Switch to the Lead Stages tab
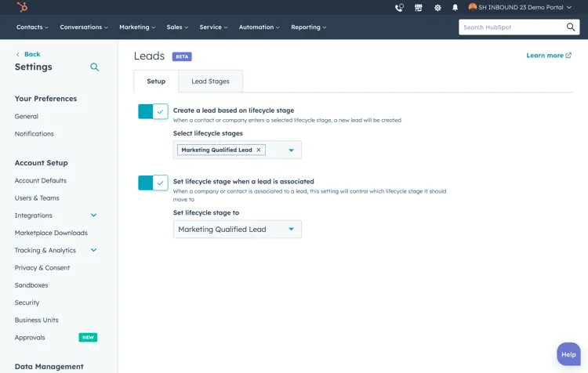 point(210,81)
